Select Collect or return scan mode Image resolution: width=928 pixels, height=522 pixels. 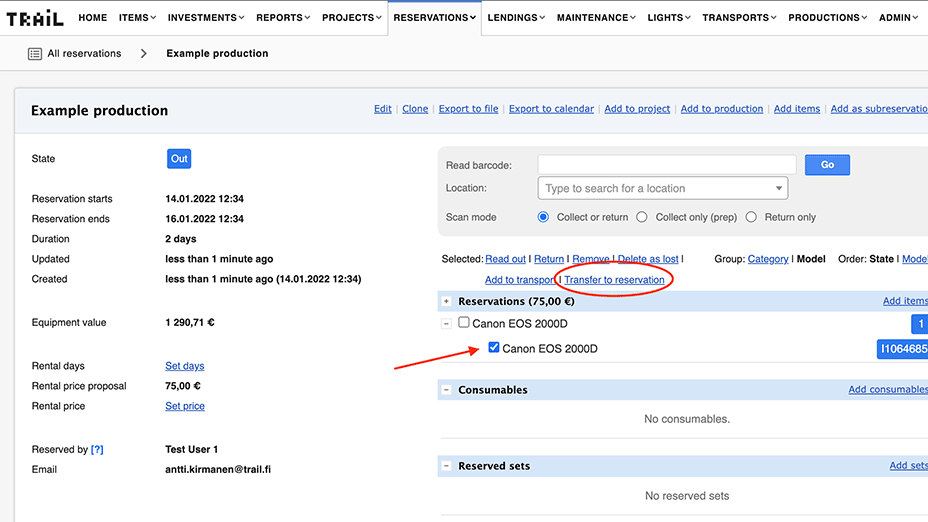[x=543, y=217]
